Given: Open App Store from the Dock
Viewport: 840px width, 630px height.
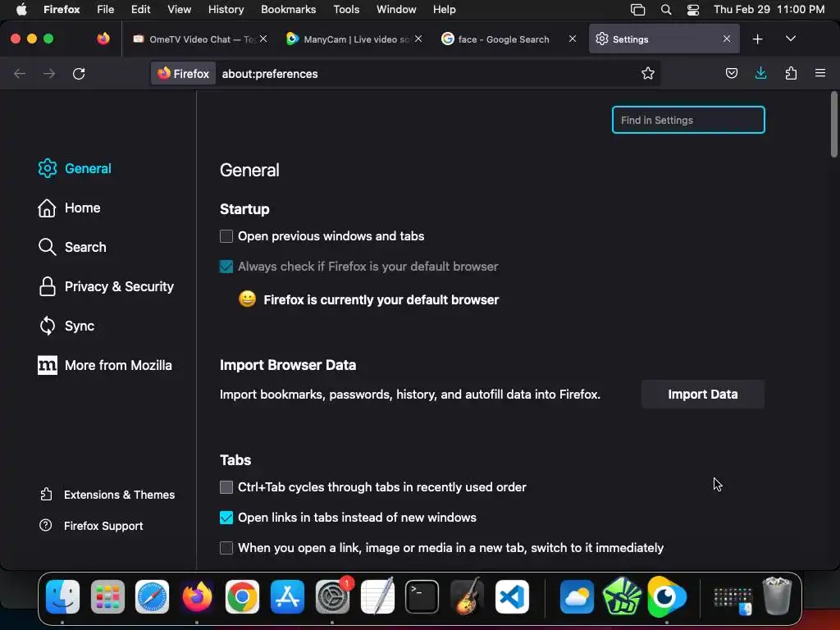Looking at the screenshot, I should pyautogui.click(x=287, y=596).
